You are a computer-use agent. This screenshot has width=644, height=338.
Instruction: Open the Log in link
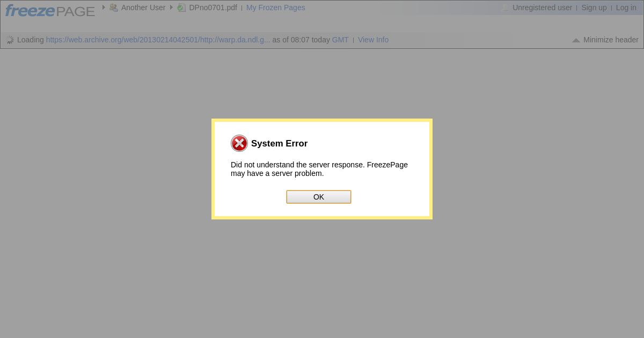click(x=626, y=8)
